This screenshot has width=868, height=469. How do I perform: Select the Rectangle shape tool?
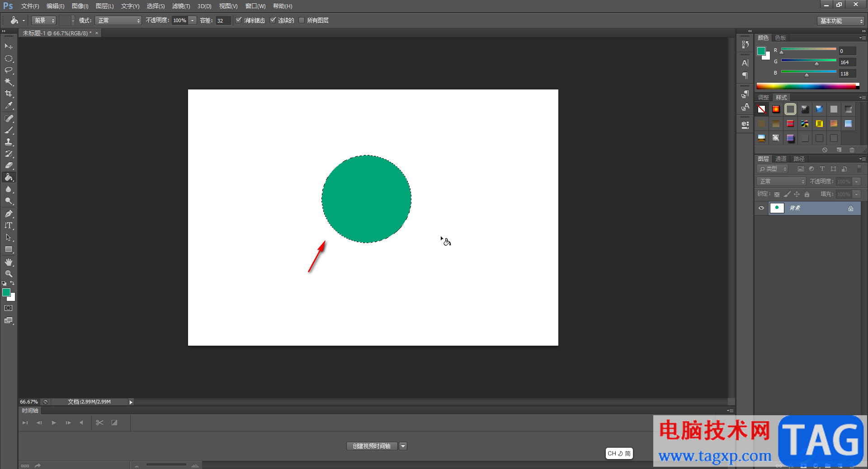tap(9, 249)
